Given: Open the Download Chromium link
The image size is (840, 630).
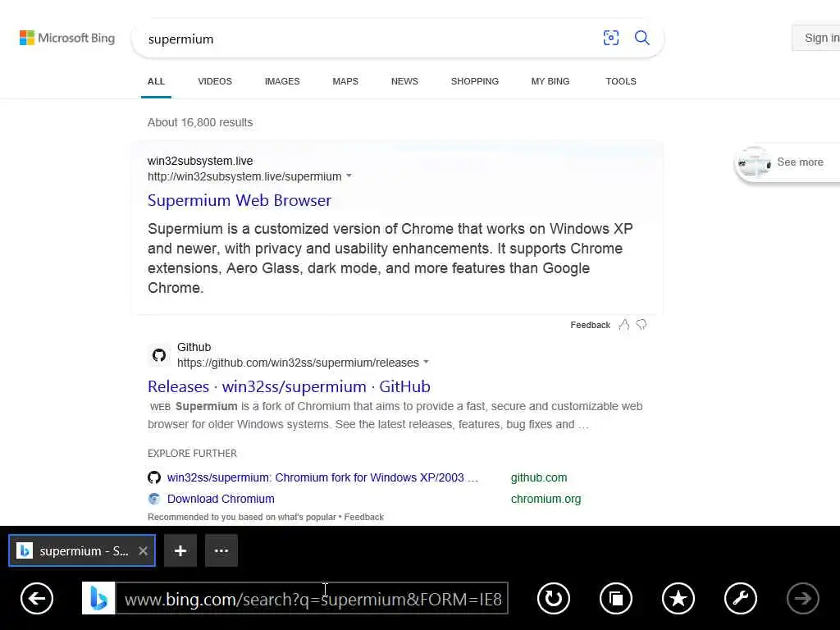Looking at the screenshot, I should 221,499.
